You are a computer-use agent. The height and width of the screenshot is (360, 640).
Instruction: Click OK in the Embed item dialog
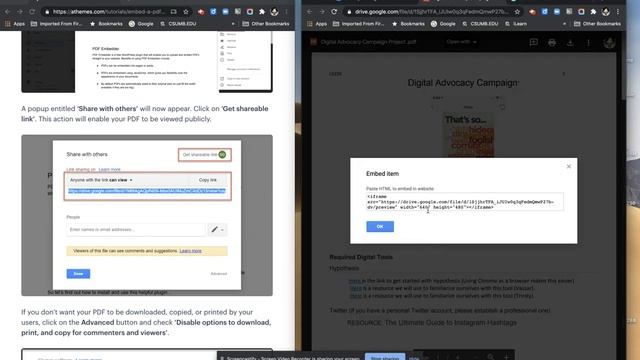click(380, 227)
